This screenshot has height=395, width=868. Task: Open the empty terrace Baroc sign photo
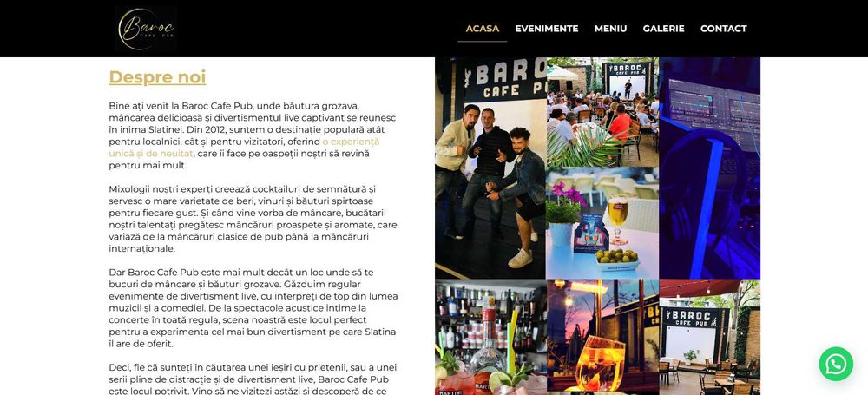tap(710, 338)
